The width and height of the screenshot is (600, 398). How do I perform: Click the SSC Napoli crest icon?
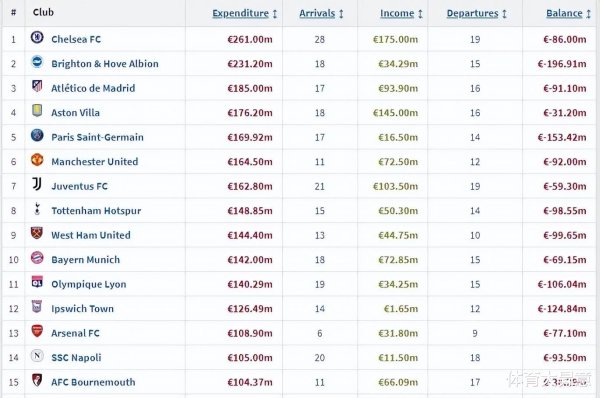[x=37, y=356]
